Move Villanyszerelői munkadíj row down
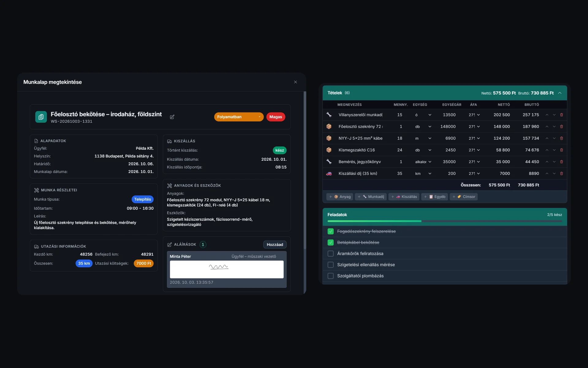588x368 pixels. coord(554,115)
